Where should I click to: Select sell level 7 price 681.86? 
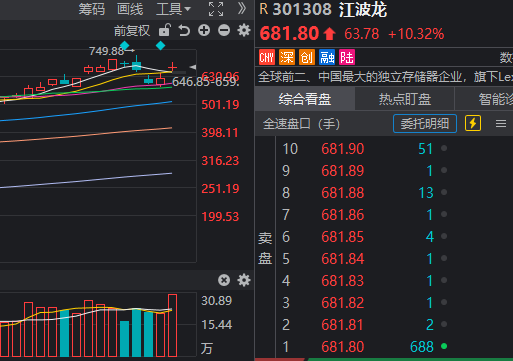[343, 215]
